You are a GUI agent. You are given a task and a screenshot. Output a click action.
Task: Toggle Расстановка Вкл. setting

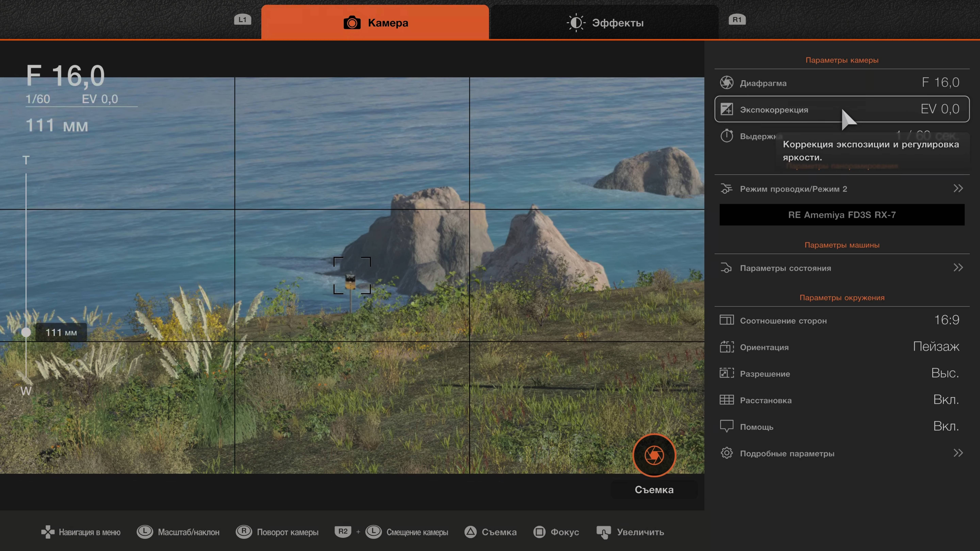[946, 399]
